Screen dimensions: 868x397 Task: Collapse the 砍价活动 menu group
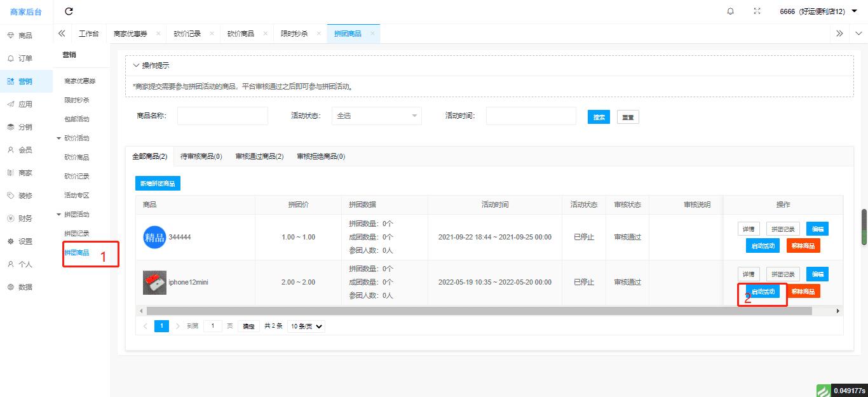[58, 138]
